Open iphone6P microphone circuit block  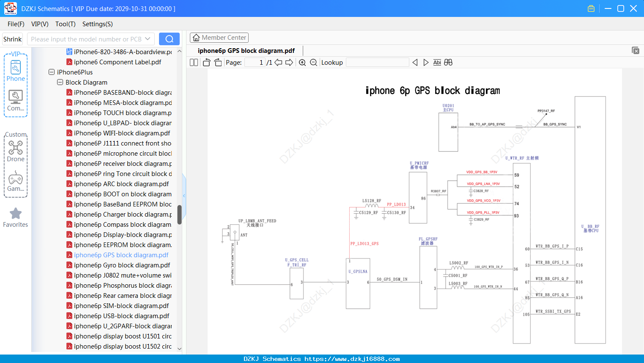[123, 154]
